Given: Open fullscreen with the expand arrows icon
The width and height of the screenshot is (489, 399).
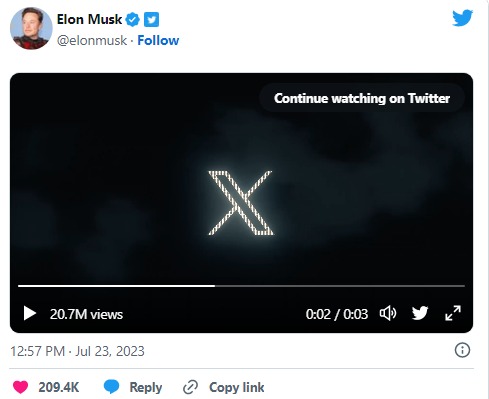Looking at the screenshot, I should coord(453,313).
